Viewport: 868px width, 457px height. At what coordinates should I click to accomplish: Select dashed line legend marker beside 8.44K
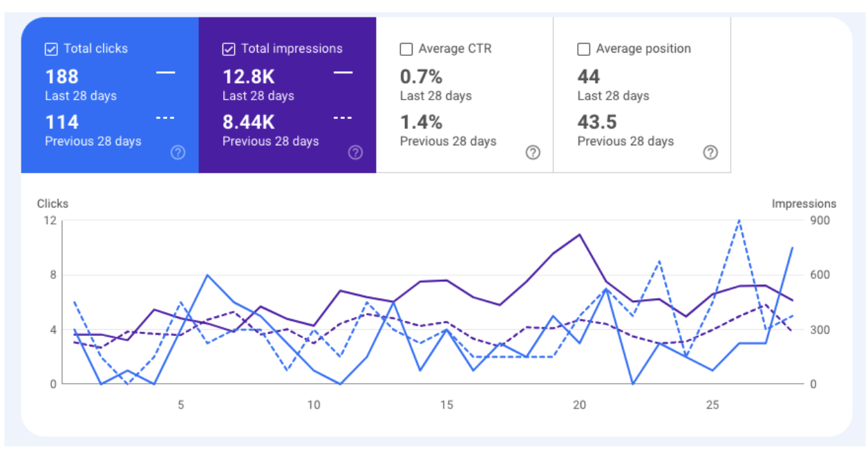tap(343, 118)
